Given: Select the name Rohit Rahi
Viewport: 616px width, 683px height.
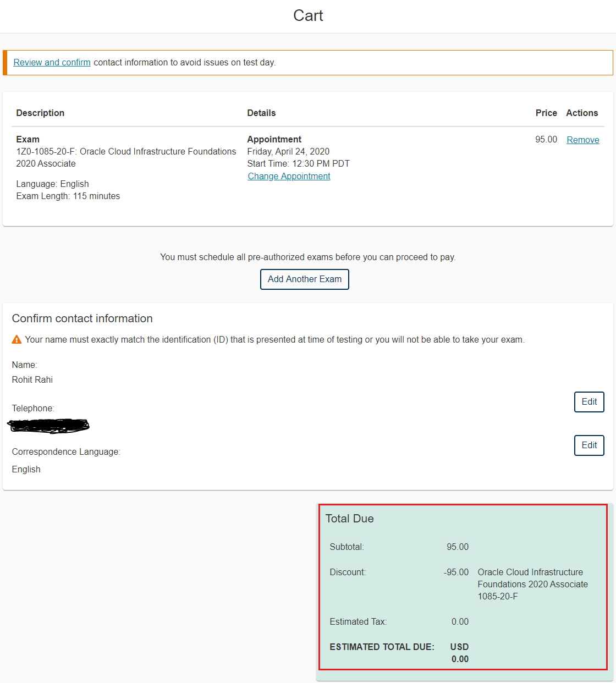Looking at the screenshot, I should (32, 379).
